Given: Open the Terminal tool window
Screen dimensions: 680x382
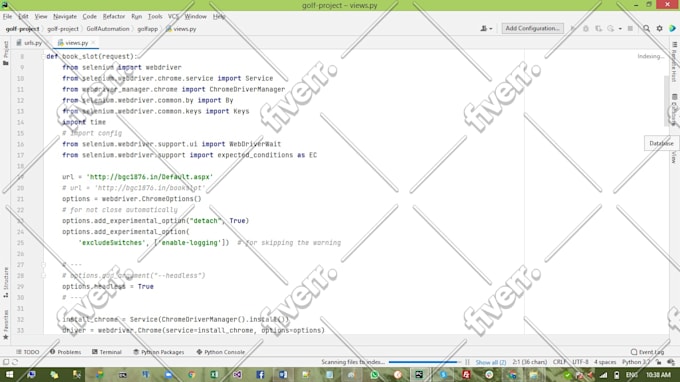Looking at the screenshot, I should point(107,352).
